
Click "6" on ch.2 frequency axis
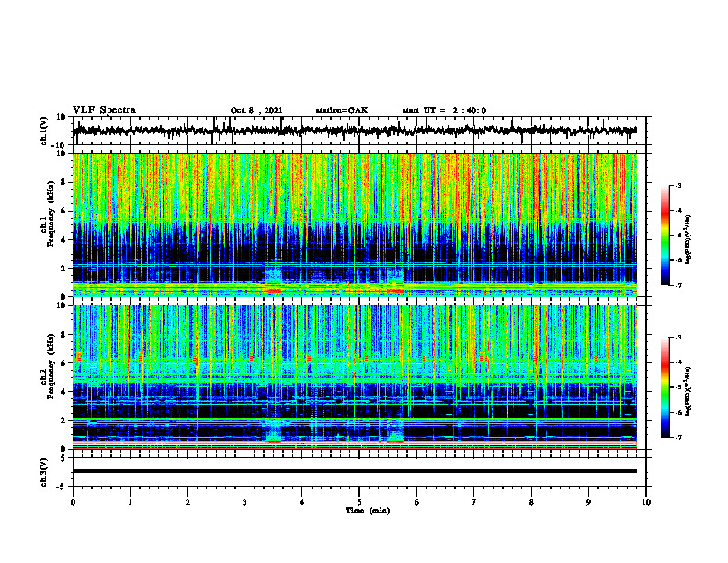point(63,363)
